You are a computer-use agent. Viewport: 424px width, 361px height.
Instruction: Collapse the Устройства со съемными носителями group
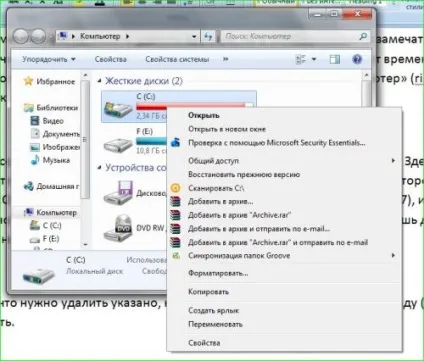[99, 167]
